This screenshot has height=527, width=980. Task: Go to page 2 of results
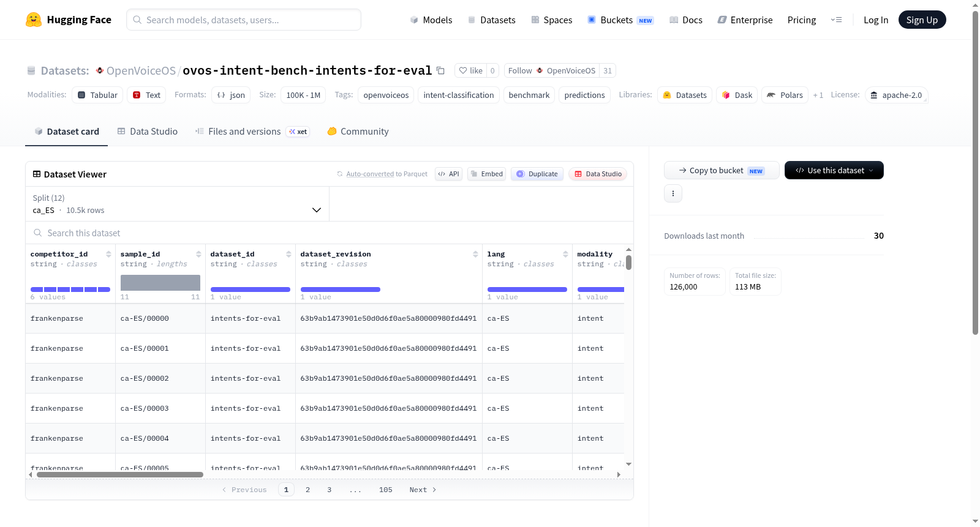click(307, 490)
